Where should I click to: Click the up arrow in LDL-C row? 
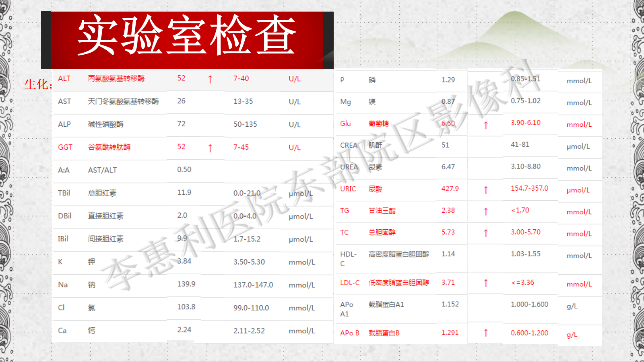point(486,283)
